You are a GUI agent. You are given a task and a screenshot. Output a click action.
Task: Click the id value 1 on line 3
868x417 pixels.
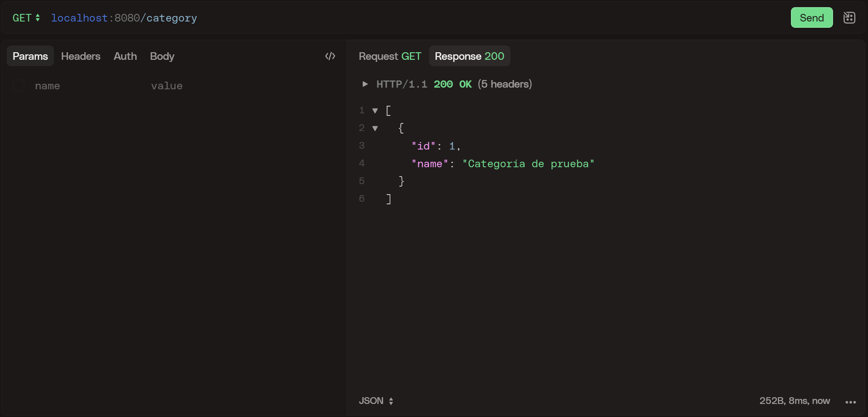[452, 146]
